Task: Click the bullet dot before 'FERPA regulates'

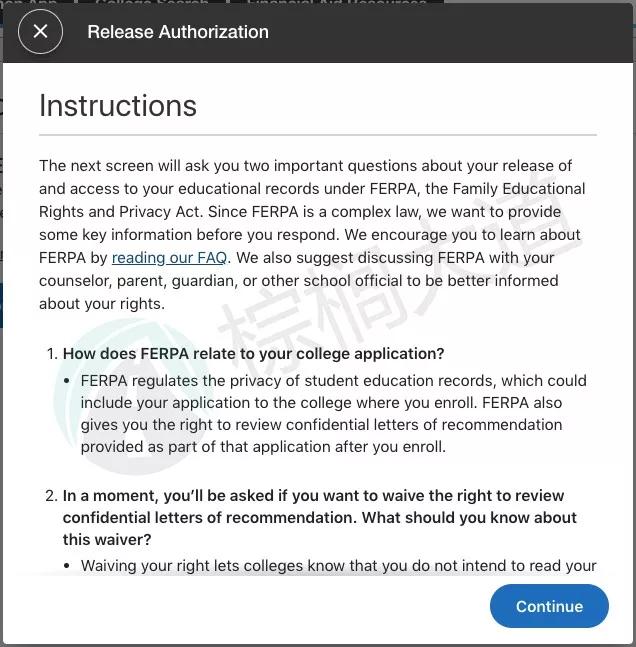Action: [x=68, y=381]
